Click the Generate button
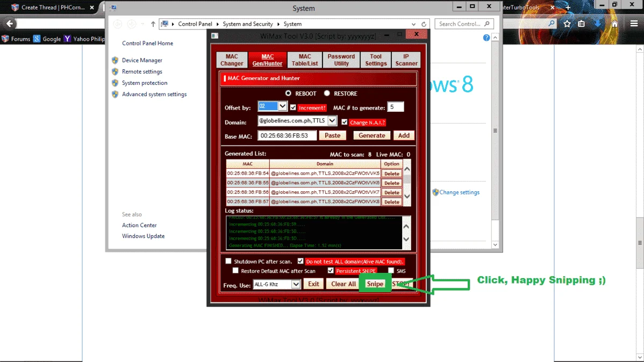644x362 pixels. click(371, 135)
